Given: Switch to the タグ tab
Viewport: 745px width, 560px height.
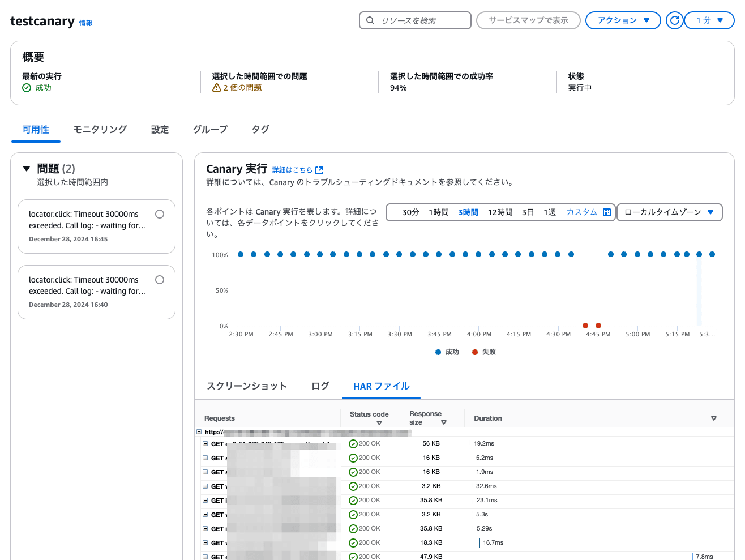Looking at the screenshot, I should click(x=260, y=130).
